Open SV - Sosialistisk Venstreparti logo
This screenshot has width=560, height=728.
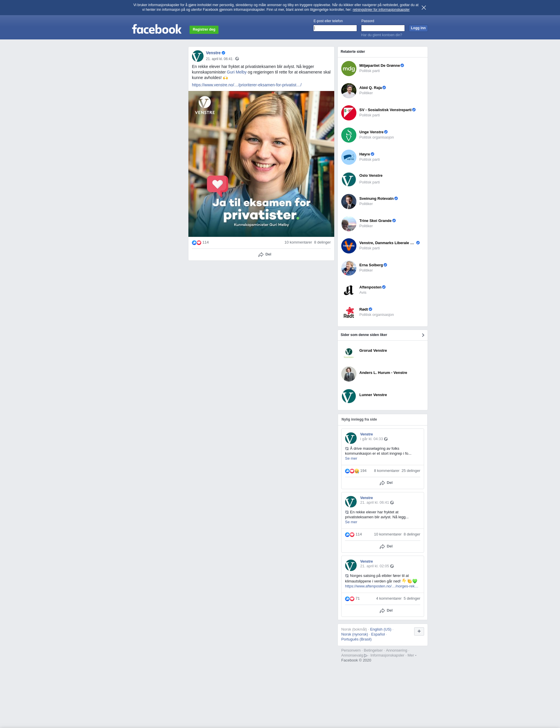point(349,113)
